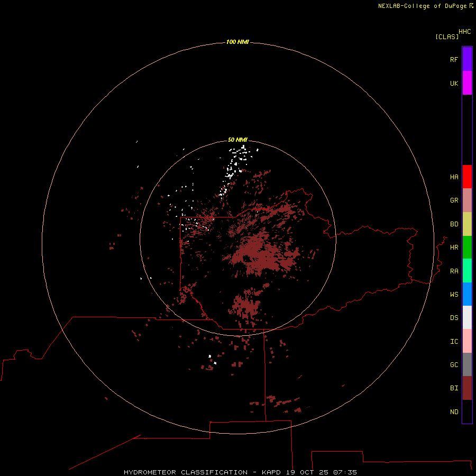The width and height of the screenshot is (476, 476).
Task: Click the RA mint-green legend swatch
Action: tap(467, 271)
